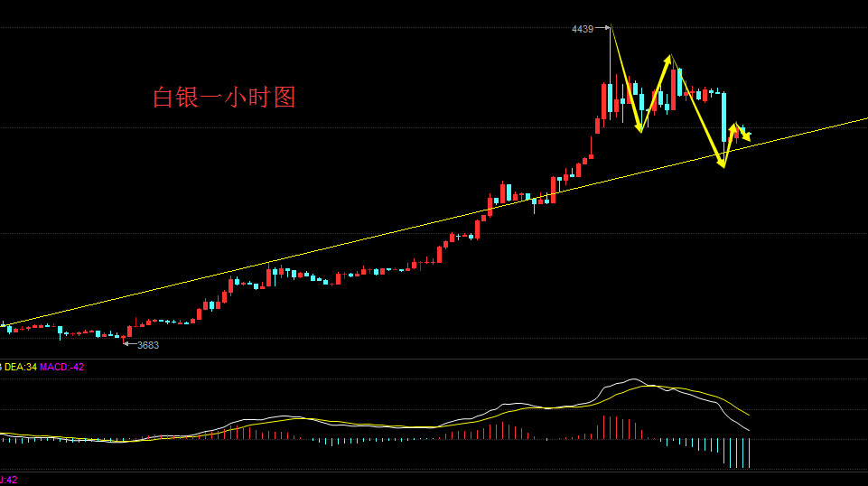Select the small yellow down arrow tip at far right
The width and height of the screenshot is (868, 486).
pos(747,138)
